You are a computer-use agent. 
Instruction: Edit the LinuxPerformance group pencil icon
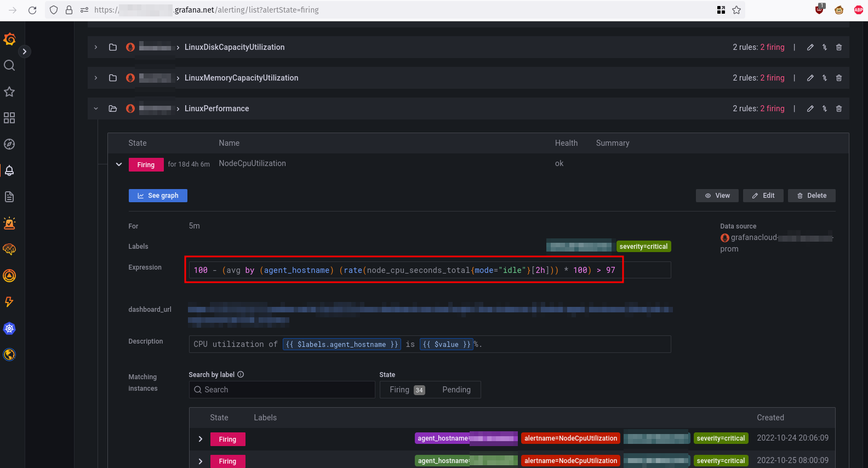(x=810, y=109)
